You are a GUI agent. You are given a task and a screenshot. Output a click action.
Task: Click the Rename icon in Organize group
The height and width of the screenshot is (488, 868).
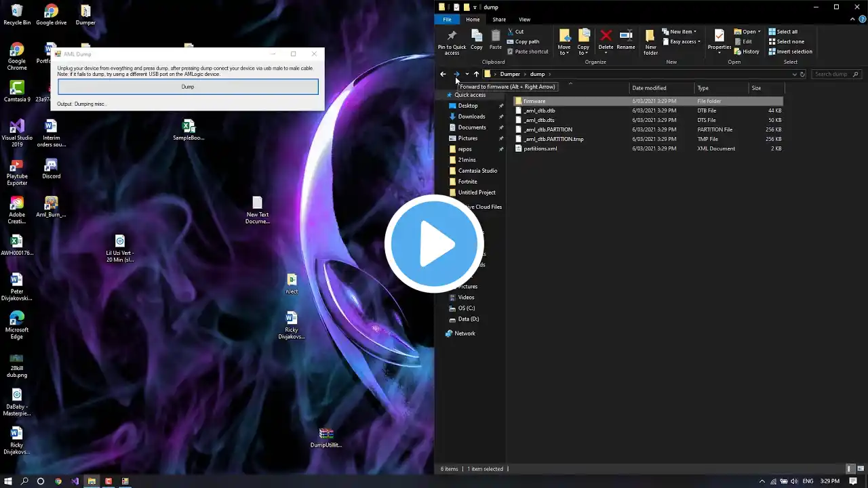(626, 39)
